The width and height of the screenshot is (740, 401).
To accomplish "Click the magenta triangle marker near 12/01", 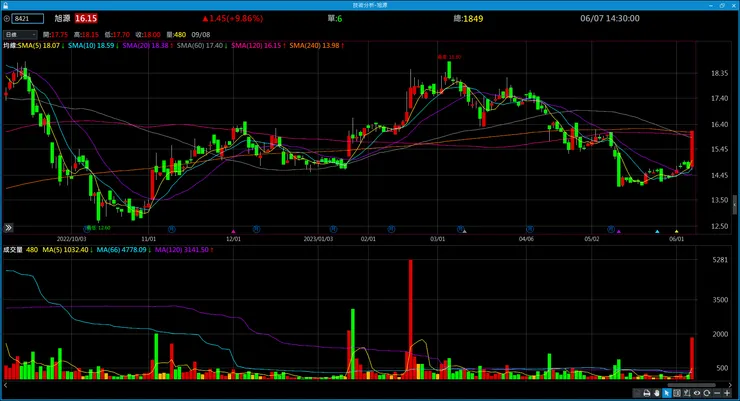I will pyautogui.click(x=233, y=231).
